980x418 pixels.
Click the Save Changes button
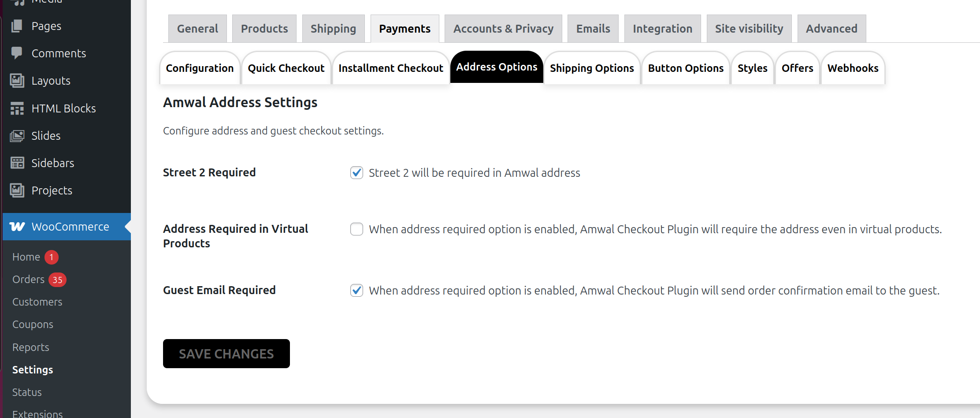coord(226,354)
